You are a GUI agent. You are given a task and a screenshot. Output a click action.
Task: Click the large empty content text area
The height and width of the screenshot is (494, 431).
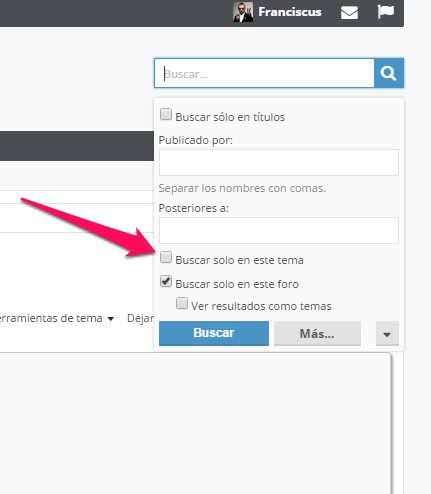(195, 423)
